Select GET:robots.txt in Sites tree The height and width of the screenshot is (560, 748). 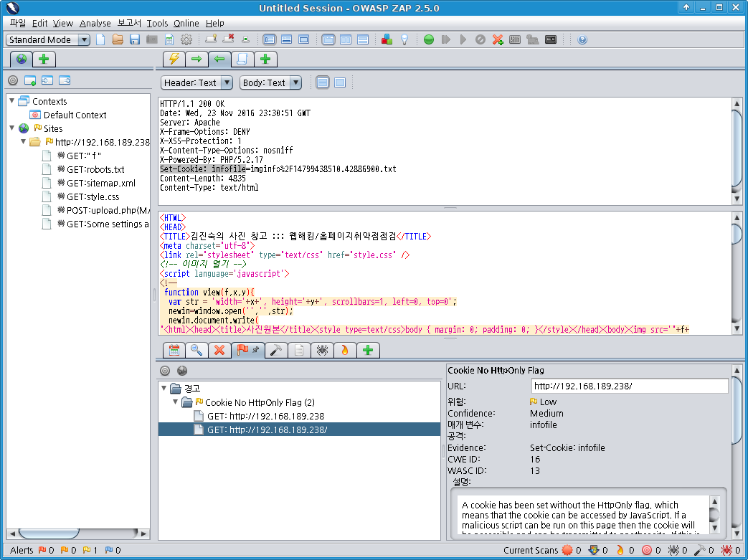pos(95,169)
